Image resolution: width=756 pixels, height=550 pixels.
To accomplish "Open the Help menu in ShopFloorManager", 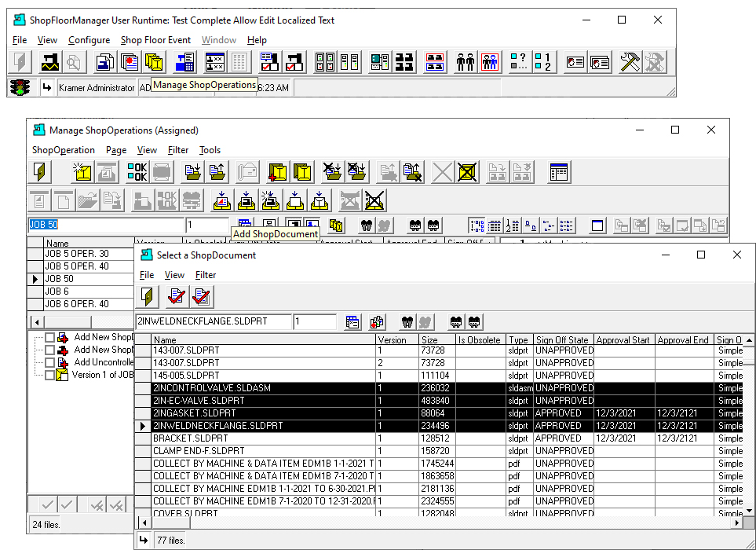I will click(x=257, y=40).
